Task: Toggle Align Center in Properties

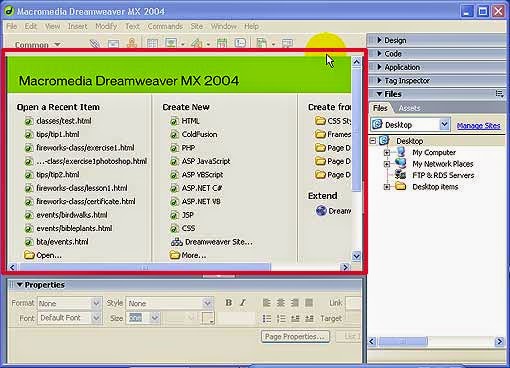Action: click(281, 303)
